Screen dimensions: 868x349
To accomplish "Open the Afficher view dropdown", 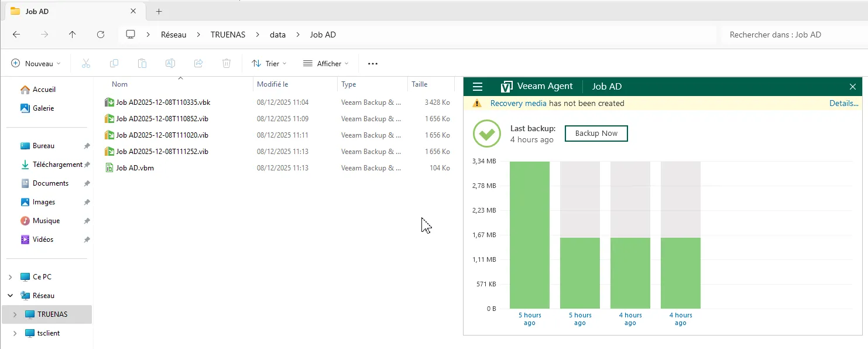I will pyautogui.click(x=326, y=63).
